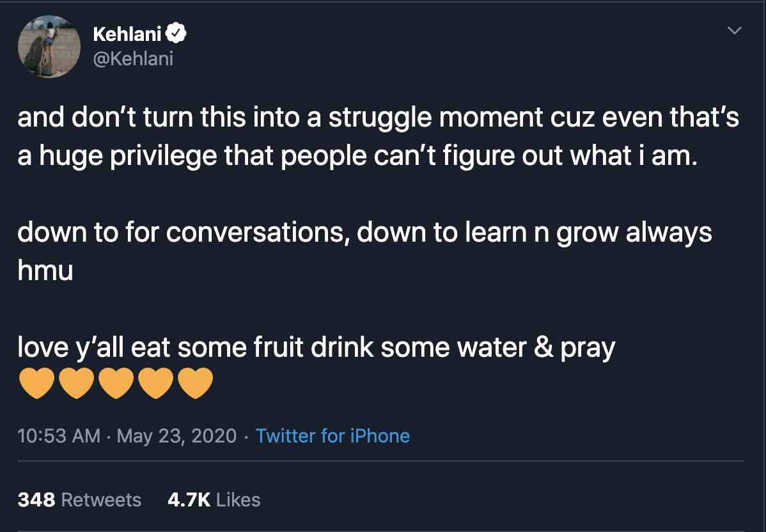Click the blue verified badge icon
This screenshot has height=532, width=766.
[x=176, y=34]
